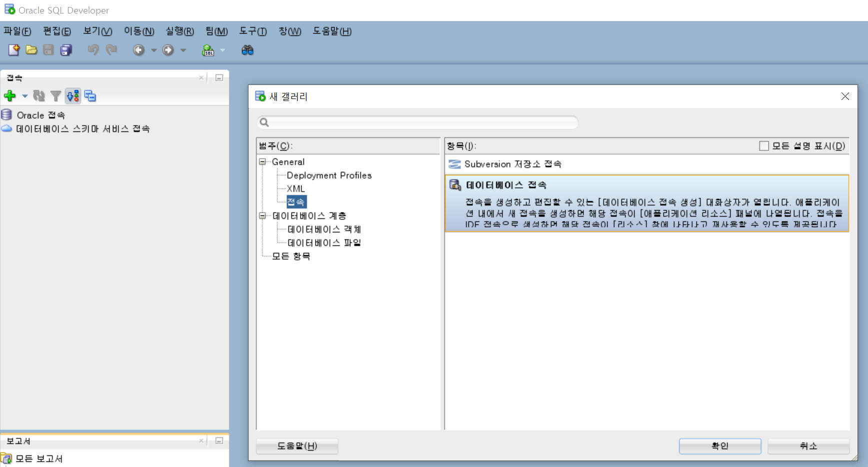Click the Subversion 저장소 접속 item icon
868x467 pixels.
tap(454, 164)
